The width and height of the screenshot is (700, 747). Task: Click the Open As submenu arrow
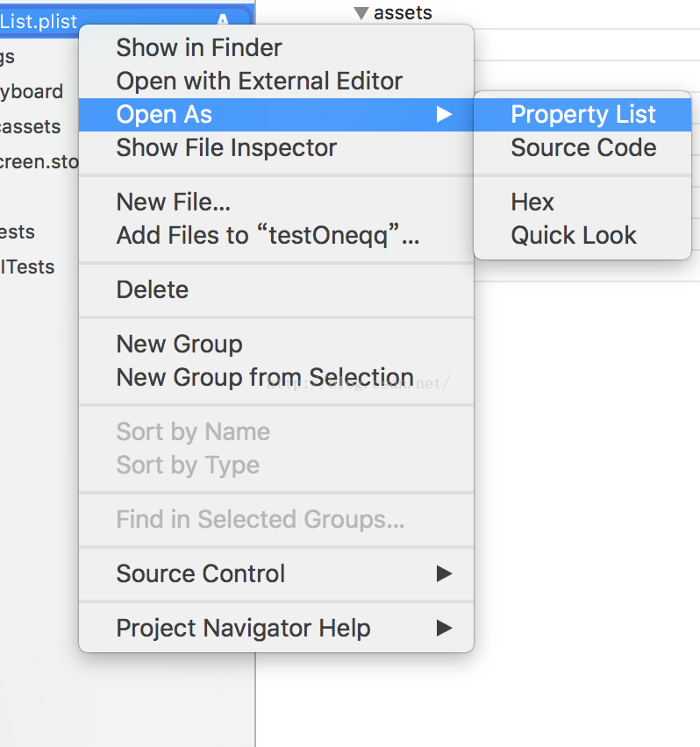pyautogui.click(x=444, y=114)
